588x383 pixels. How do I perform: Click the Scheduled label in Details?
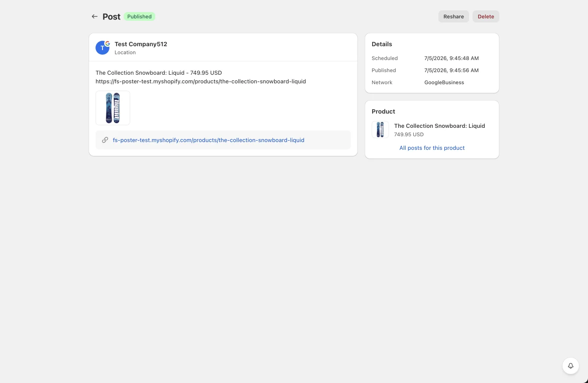pyautogui.click(x=384, y=58)
